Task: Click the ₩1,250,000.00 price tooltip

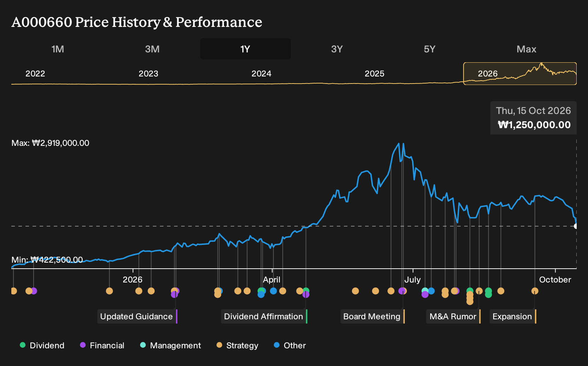Action: 534,118
